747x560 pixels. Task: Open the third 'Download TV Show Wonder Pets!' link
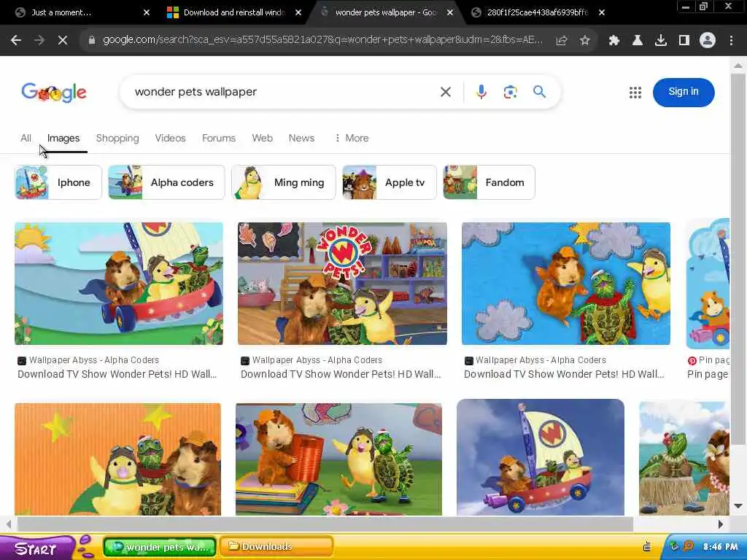coord(564,374)
